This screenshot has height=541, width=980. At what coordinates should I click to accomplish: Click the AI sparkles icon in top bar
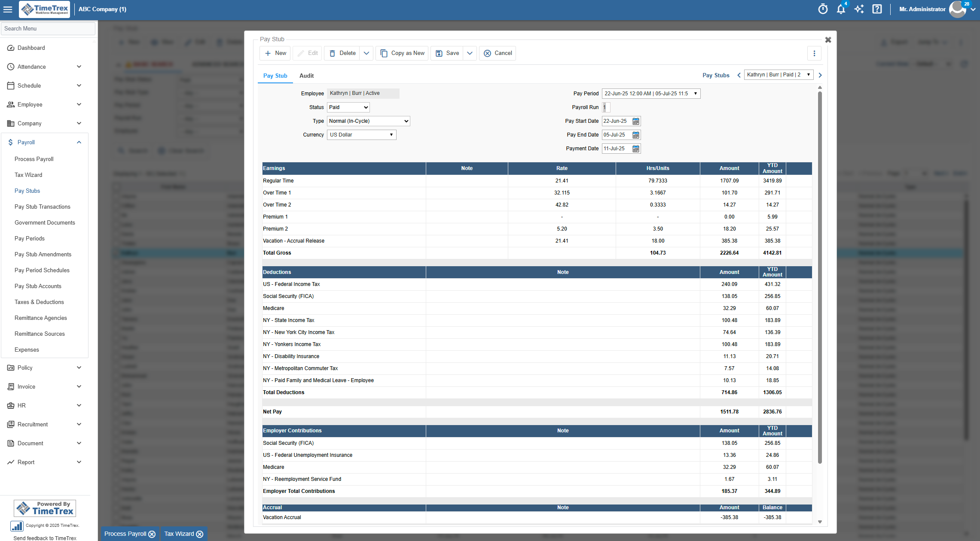point(859,9)
